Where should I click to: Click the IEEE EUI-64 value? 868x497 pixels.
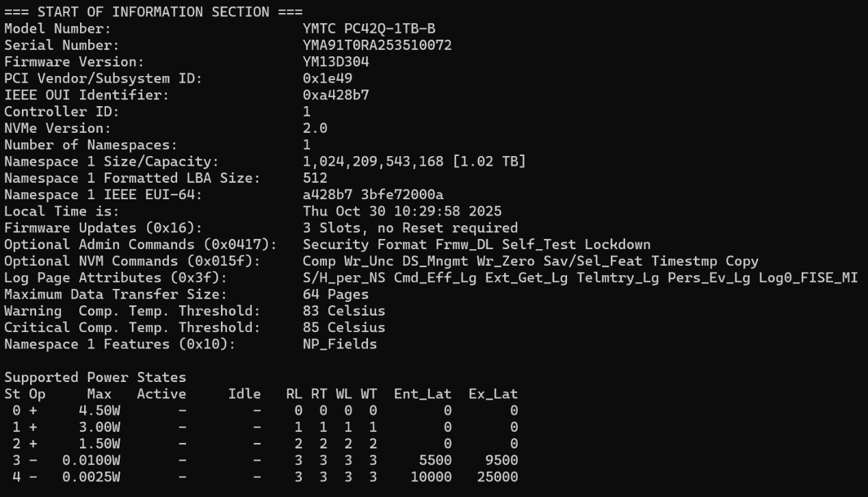click(373, 194)
